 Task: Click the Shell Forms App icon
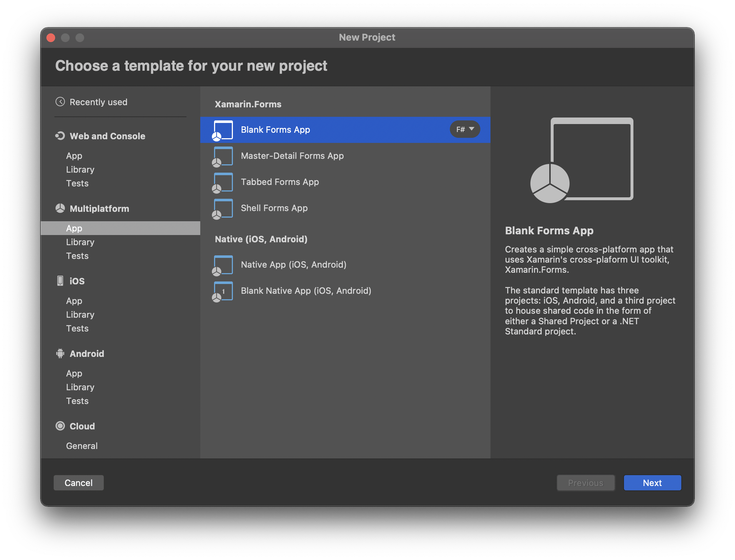tap(222, 209)
